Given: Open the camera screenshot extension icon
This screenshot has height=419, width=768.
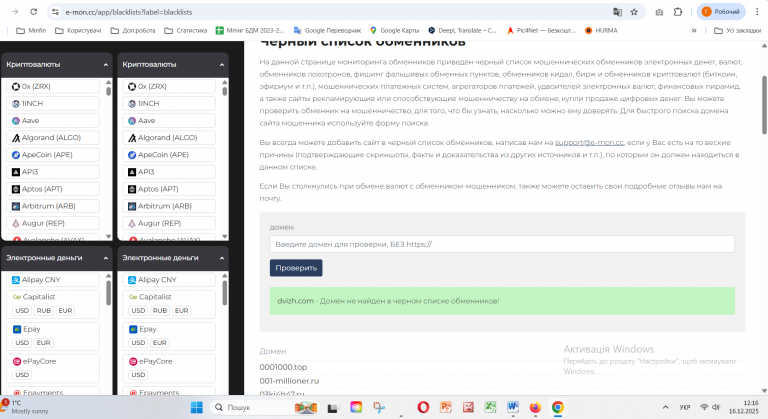Looking at the screenshot, I should point(659,12).
